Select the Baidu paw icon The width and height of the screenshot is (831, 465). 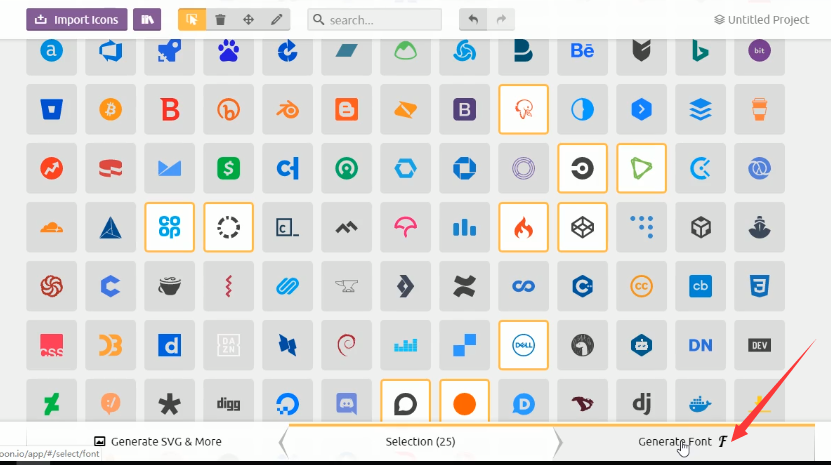tap(228, 51)
